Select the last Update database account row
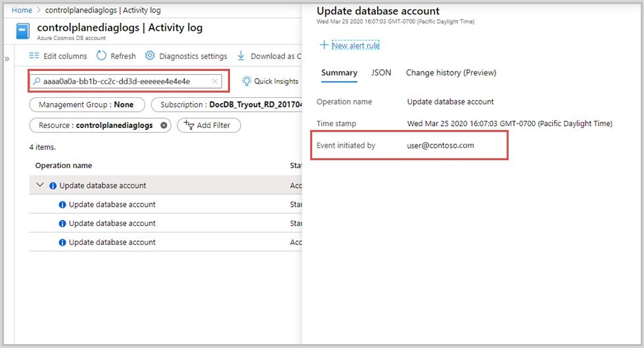 pyautogui.click(x=112, y=242)
